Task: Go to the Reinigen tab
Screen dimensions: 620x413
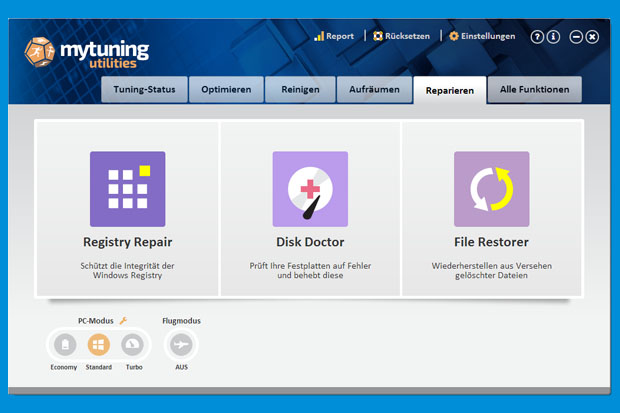Action: coord(300,89)
